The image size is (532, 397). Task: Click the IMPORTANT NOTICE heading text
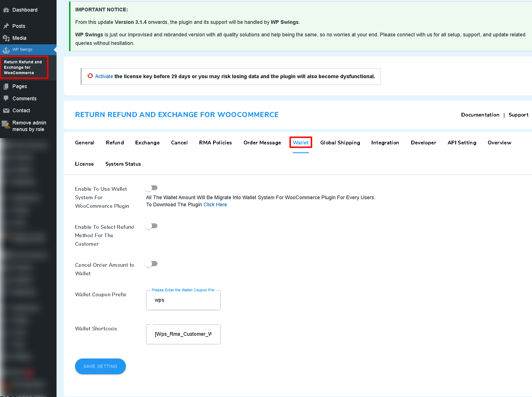[101, 10]
